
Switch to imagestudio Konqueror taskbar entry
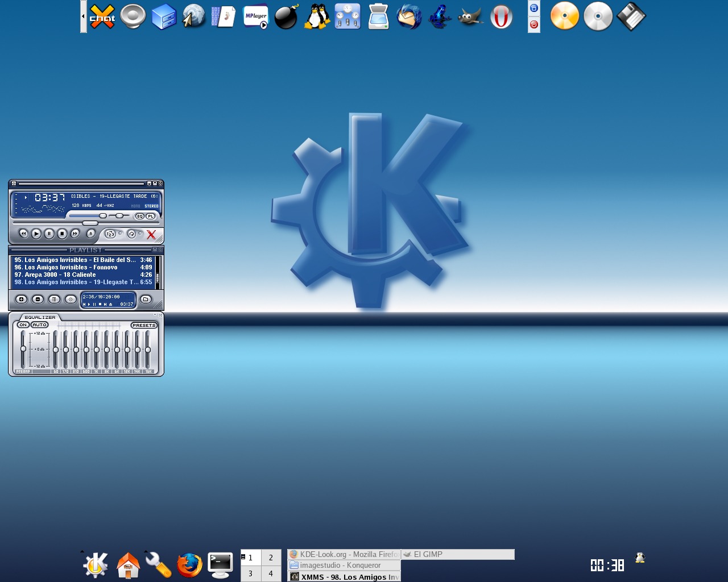tap(344, 566)
